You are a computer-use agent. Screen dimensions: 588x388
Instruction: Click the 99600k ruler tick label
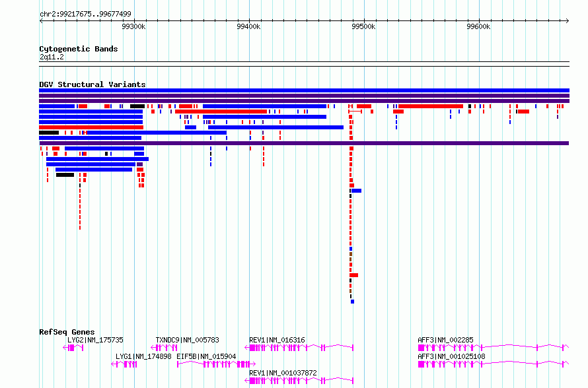pyautogui.click(x=478, y=26)
